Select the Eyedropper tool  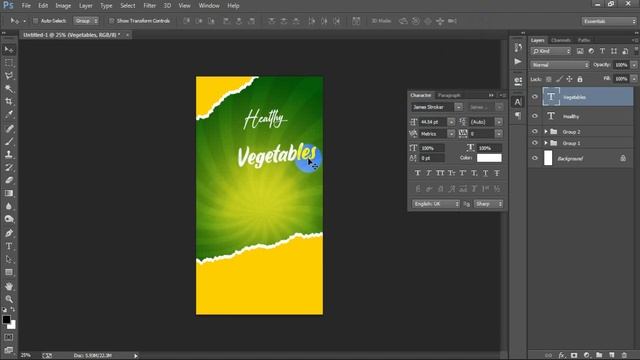(9, 114)
